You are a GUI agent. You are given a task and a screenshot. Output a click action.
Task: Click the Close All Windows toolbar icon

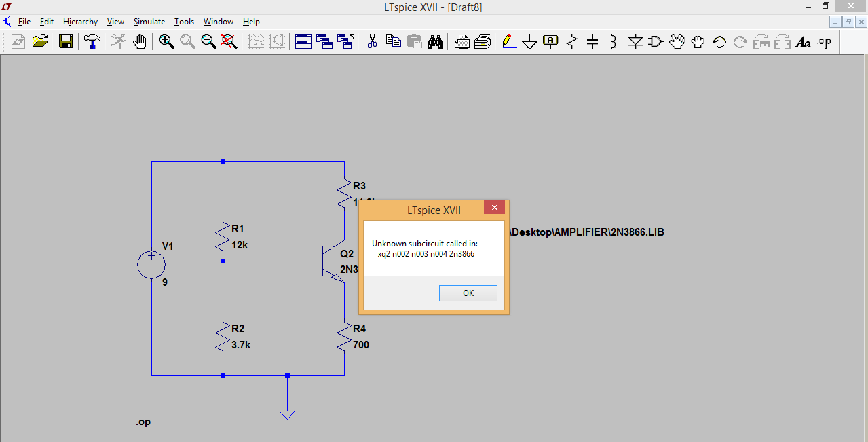coord(345,41)
